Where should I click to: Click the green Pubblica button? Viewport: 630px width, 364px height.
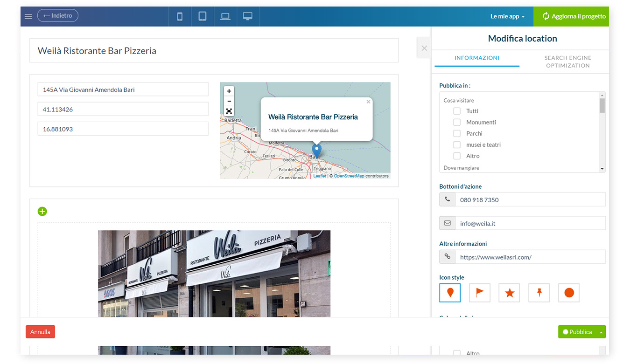pyautogui.click(x=577, y=332)
